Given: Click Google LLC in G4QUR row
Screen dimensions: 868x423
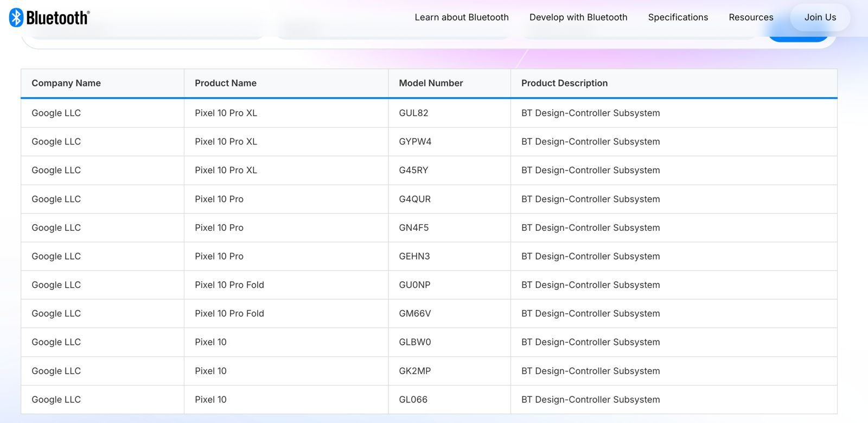Looking at the screenshot, I should coord(56,199).
